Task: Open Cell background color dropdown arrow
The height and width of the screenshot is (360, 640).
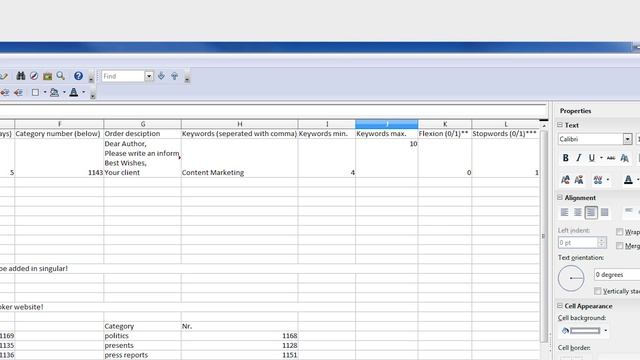Action: pos(606,331)
